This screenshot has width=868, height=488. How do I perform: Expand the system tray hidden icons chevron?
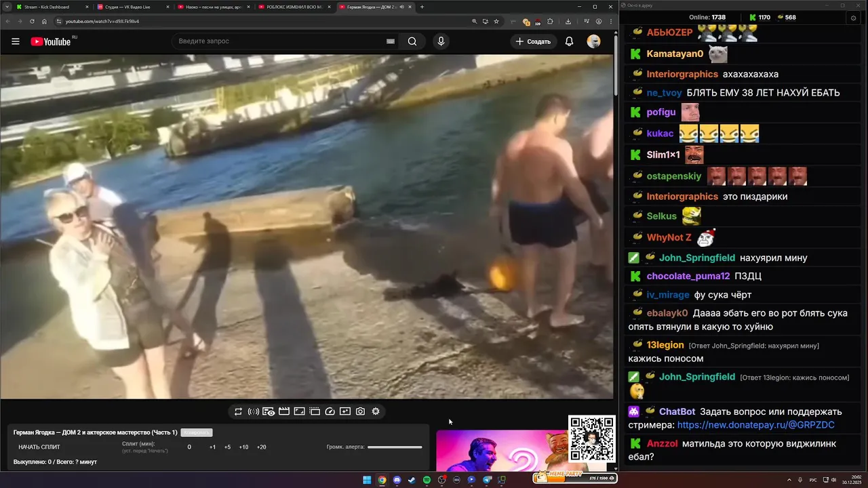789,480
